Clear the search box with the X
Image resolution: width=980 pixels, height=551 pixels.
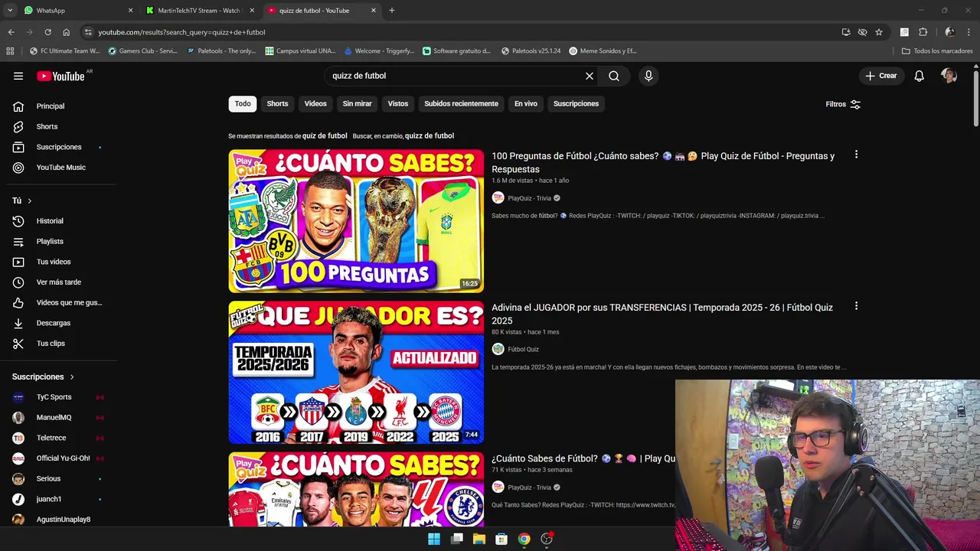coord(590,76)
